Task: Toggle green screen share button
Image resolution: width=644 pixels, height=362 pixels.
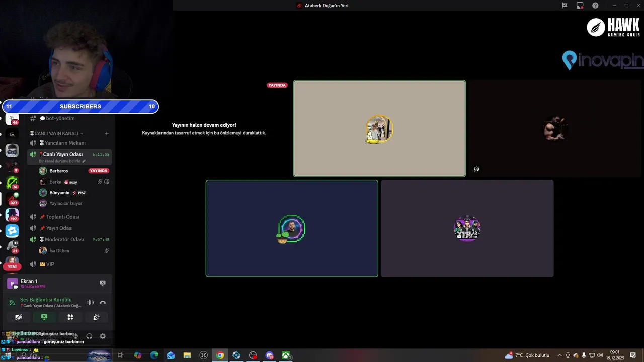Action: [44, 317]
